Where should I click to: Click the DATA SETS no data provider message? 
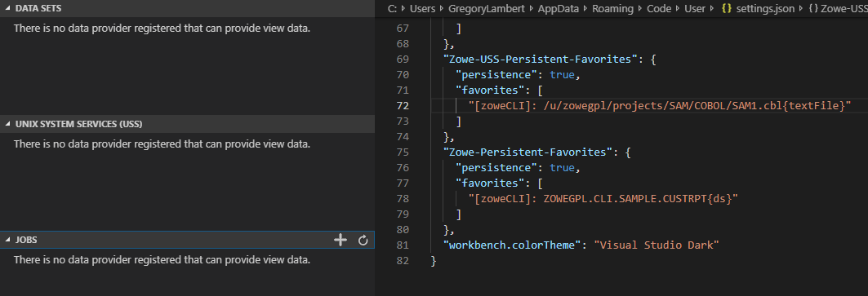(162, 29)
